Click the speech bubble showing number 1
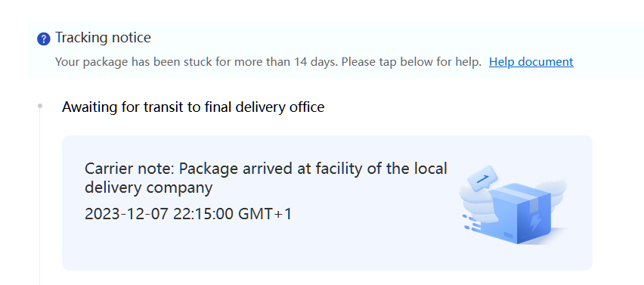The image size is (644, 285). click(x=483, y=178)
